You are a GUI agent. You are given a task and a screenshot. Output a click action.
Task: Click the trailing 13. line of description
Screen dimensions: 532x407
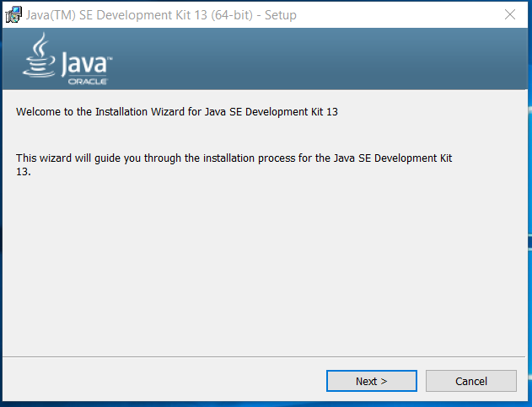(x=24, y=172)
